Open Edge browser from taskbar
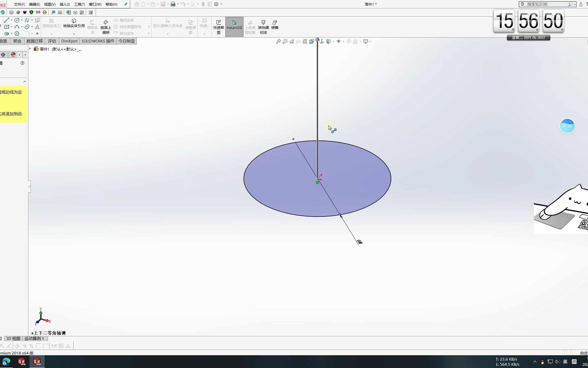This screenshot has height=368, width=588. (6, 361)
